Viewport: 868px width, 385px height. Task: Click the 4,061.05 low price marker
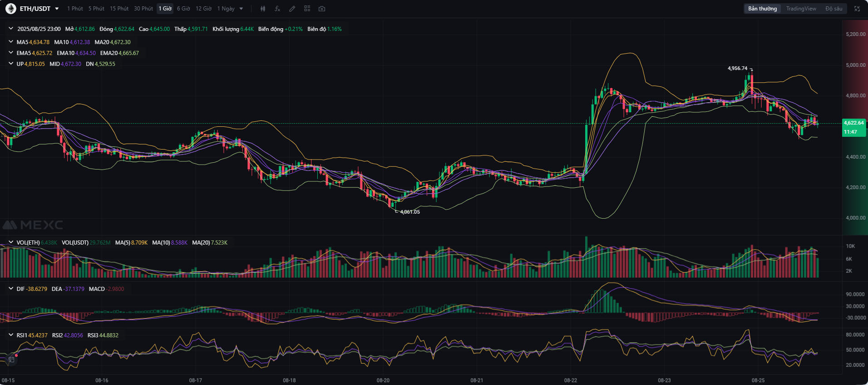click(410, 212)
